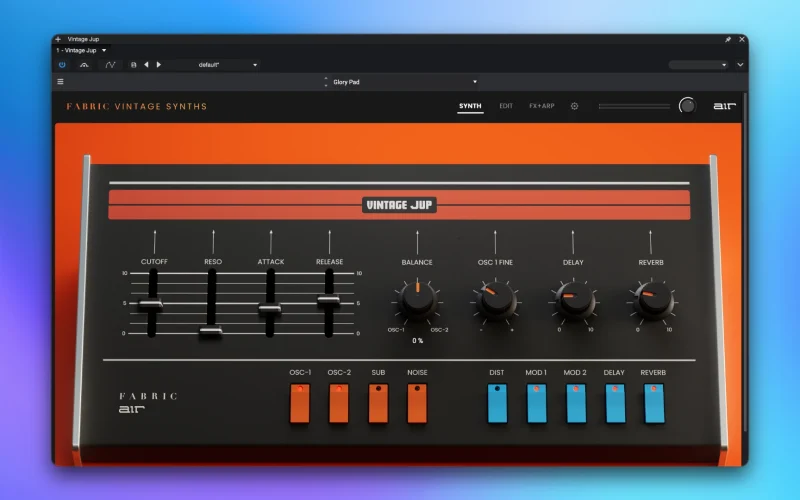Switch to the SYNTH tab

point(470,106)
